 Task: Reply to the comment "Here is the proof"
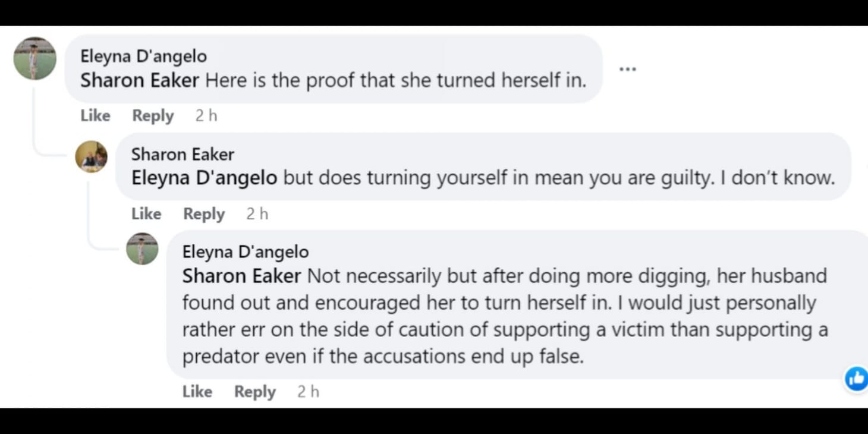[153, 115]
